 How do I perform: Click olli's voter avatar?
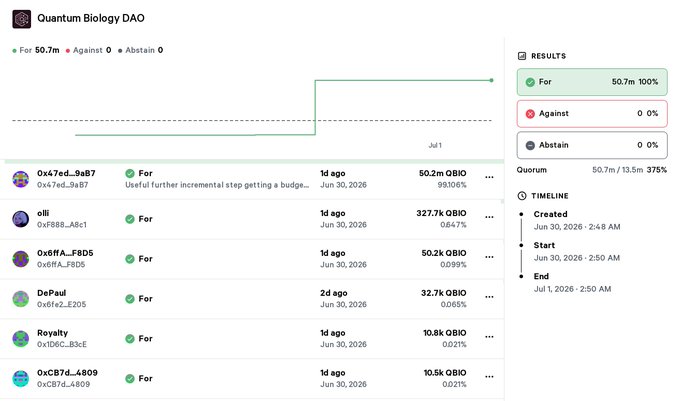20,219
